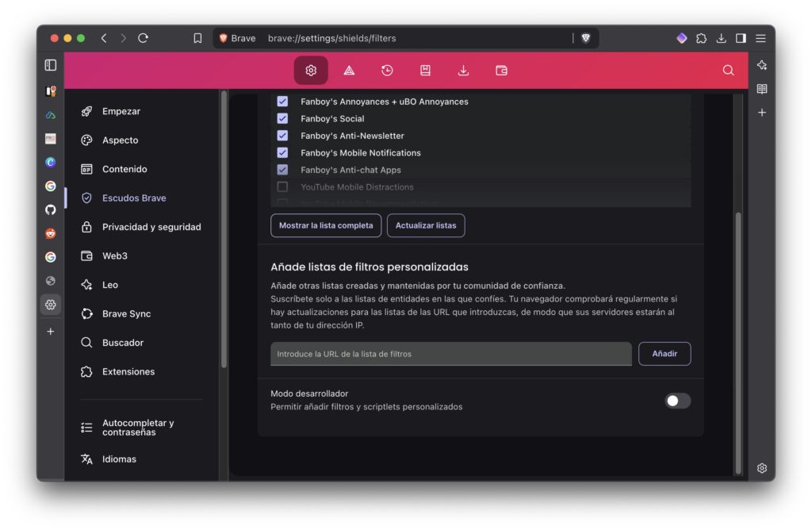The width and height of the screenshot is (812, 530).
Task: Click the filter list URL input field
Action: (x=450, y=354)
